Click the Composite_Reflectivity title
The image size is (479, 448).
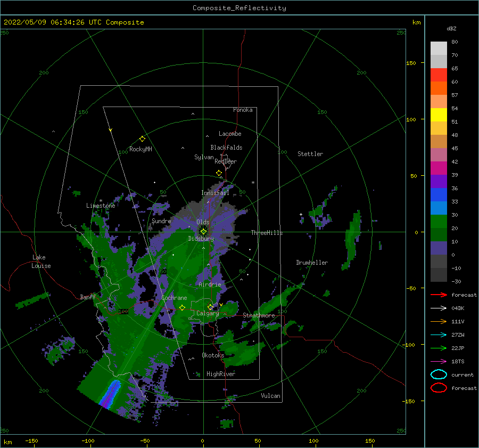pyautogui.click(x=240, y=8)
